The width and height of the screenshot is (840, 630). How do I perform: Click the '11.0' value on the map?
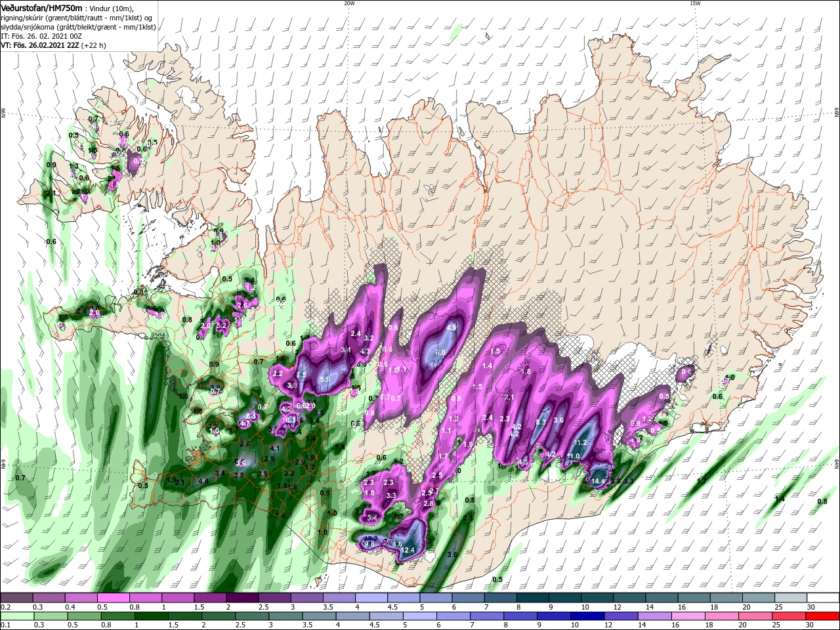click(x=574, y=456)
